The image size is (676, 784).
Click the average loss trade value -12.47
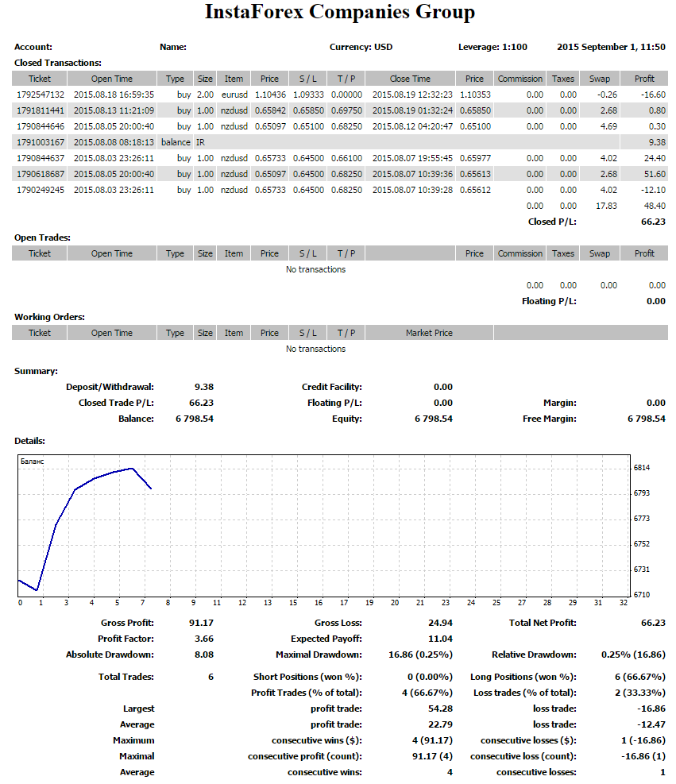tap(651, 725)
